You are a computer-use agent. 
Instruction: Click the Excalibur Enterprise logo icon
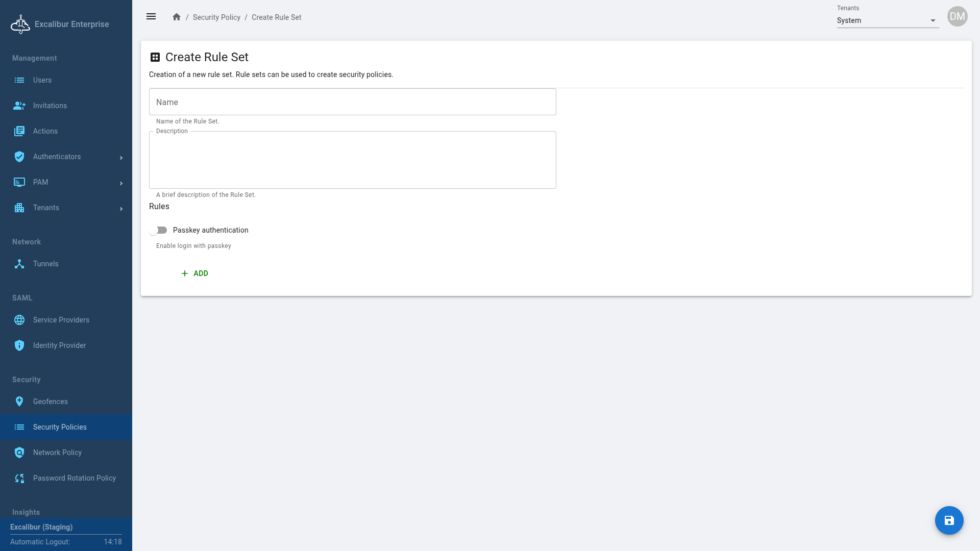point(20,24)
